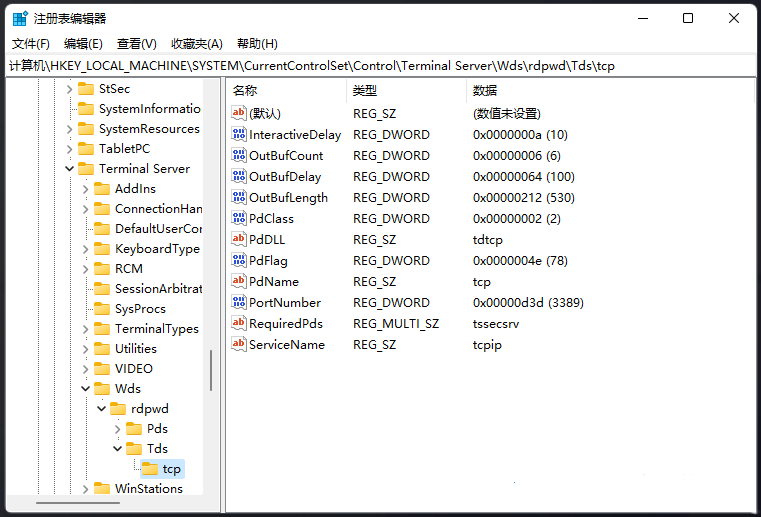
Task: Select the DefaultUserConfiguration key label
Action: pos(158,229)
